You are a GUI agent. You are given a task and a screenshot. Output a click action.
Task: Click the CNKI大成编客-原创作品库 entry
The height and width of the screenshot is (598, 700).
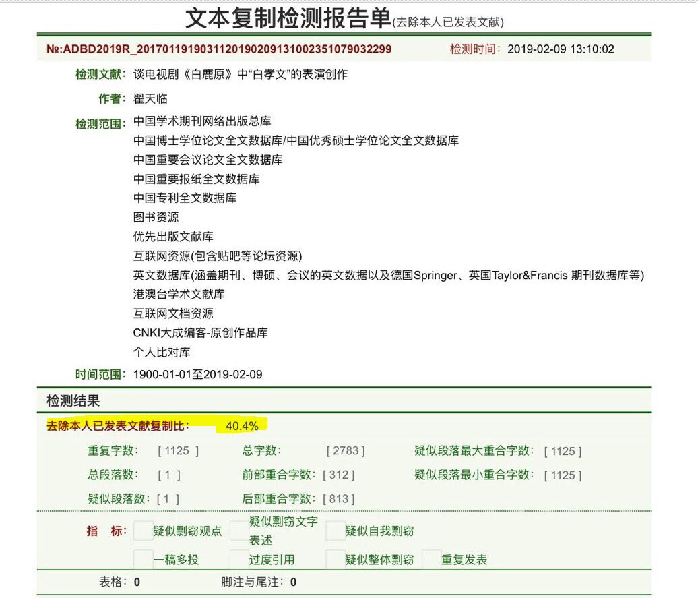point(201,333)
